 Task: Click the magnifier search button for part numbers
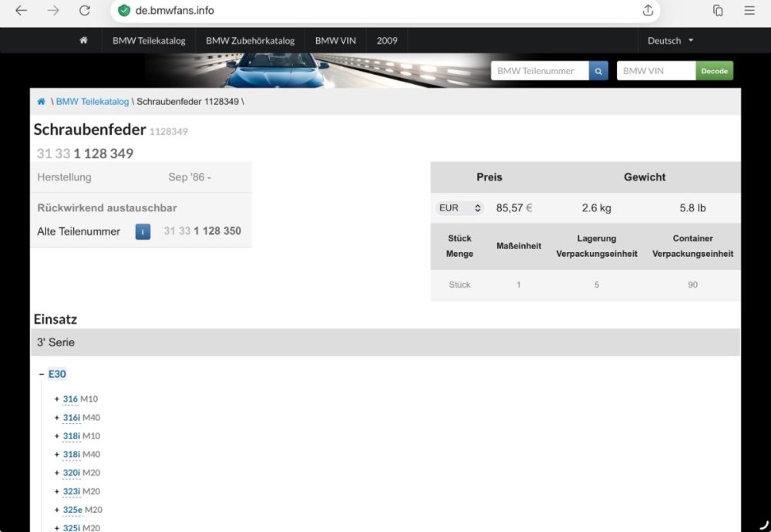598,71
